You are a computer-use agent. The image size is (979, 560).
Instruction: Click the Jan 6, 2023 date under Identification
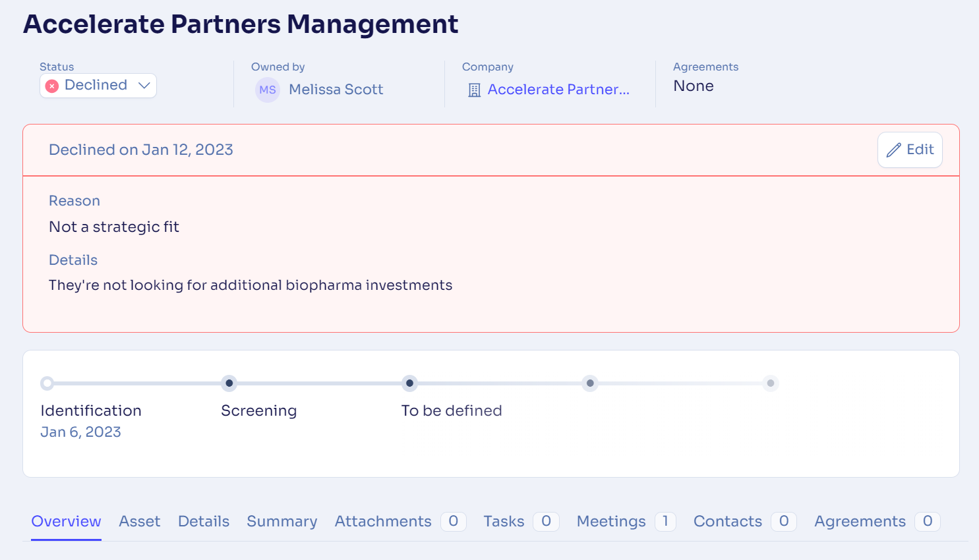point(80,432)
